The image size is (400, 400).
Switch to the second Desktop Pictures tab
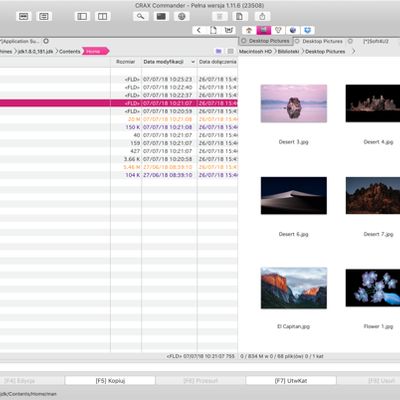[x=322, y=41]
